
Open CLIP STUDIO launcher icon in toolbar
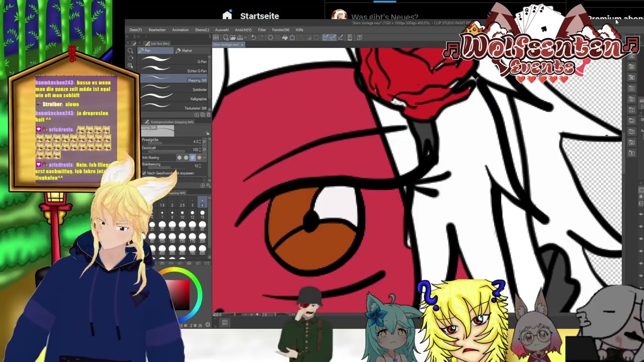[216, 37]
